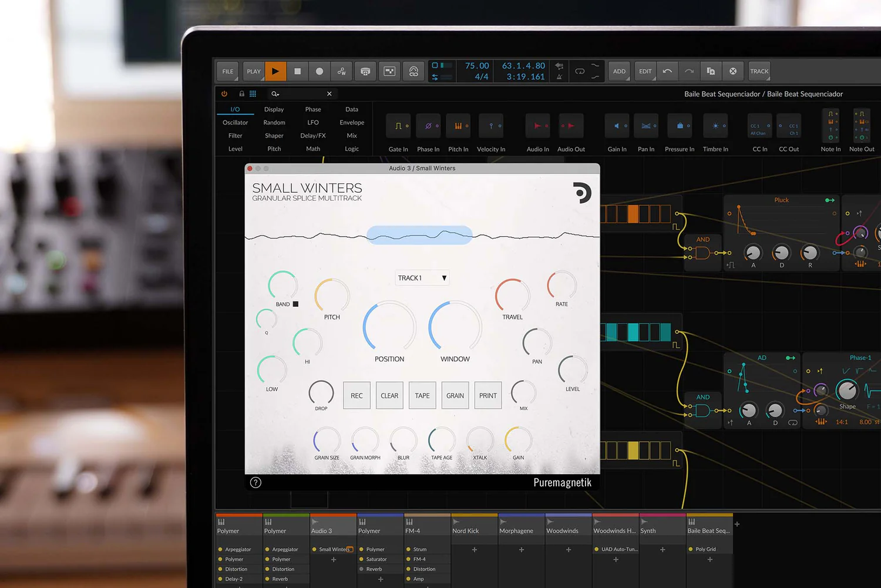Toggle the UAD Auto-Tune device enable dot

(596, 549)
